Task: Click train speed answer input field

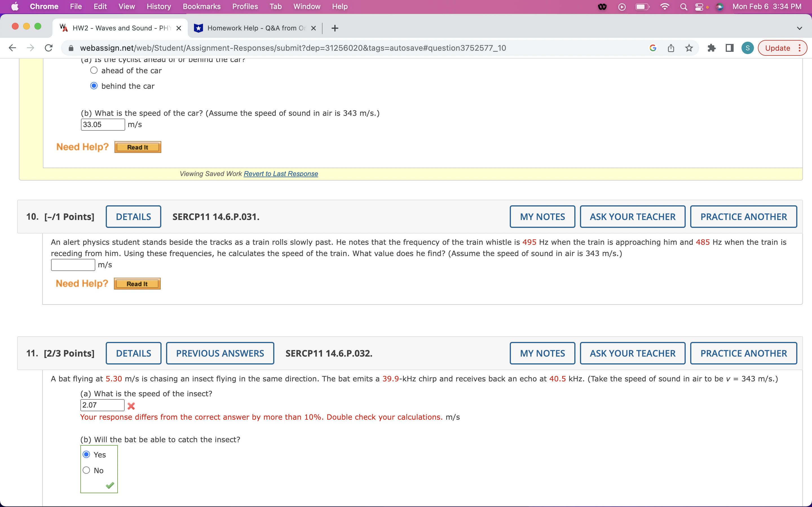Action: [73, 265]
